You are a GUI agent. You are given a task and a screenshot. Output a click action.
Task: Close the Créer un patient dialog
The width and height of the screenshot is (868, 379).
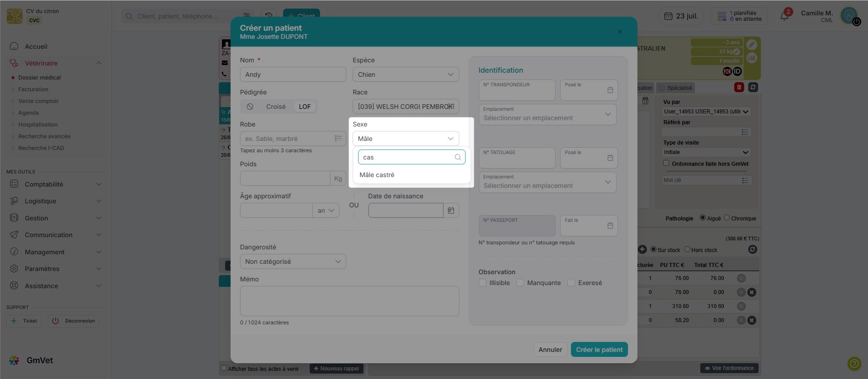coord(620,32)
